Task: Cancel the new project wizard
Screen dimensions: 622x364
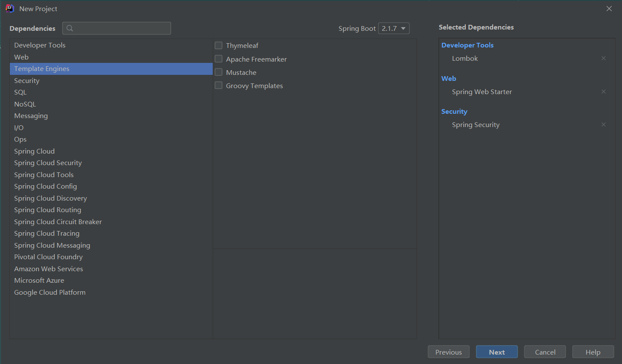Action: click(545, 352)
